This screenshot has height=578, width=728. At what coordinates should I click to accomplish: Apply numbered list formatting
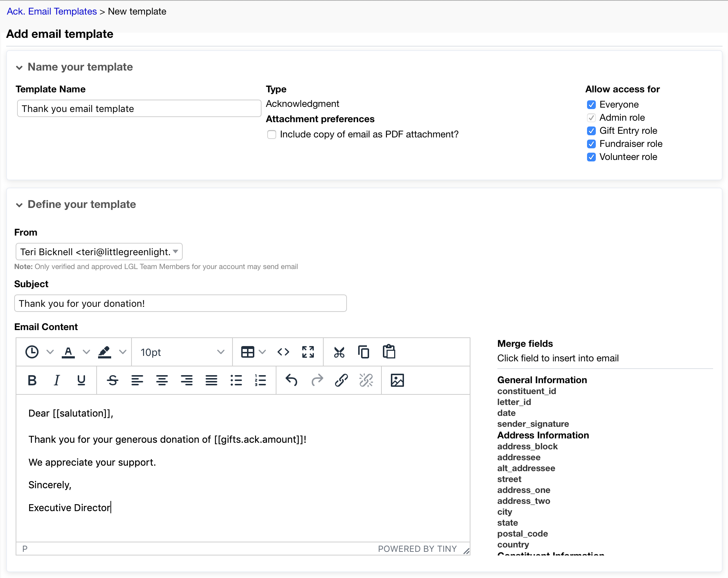[x=260, y=380]
